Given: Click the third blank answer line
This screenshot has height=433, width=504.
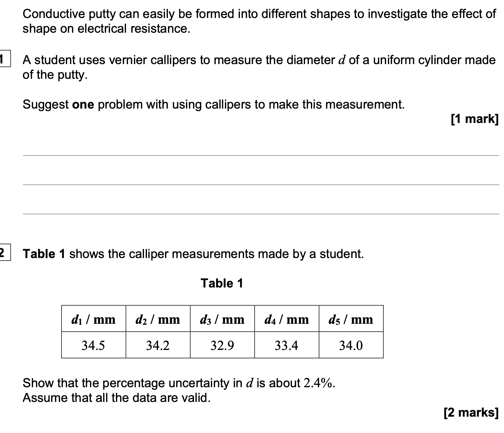Looking at the screenshot, I should click(261, 214).
